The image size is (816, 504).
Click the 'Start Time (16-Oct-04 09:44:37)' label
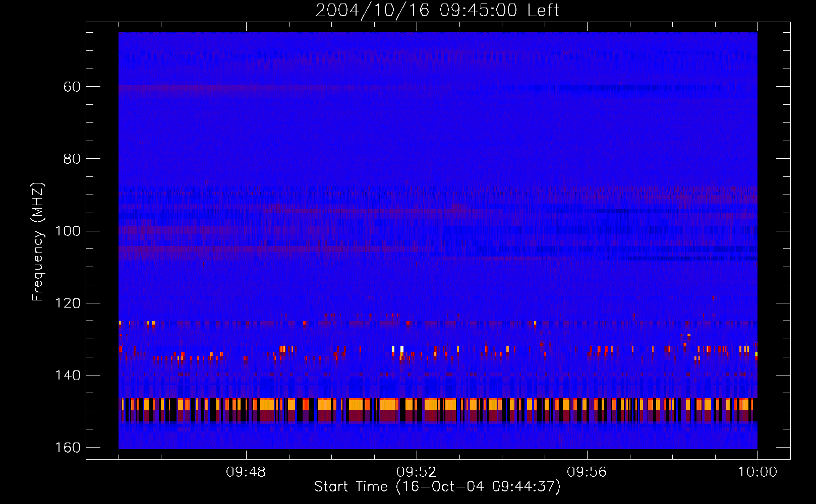pyautogui.click(x=437, y=487)
